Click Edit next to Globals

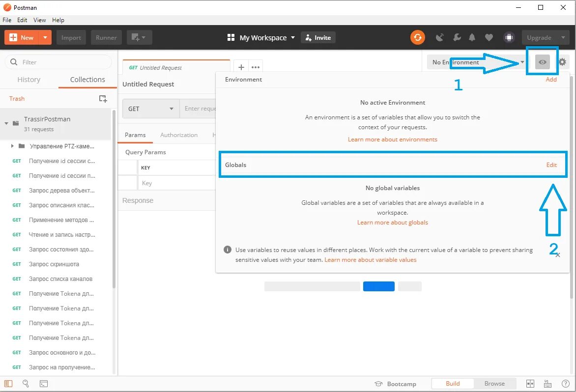click(551, 165)
